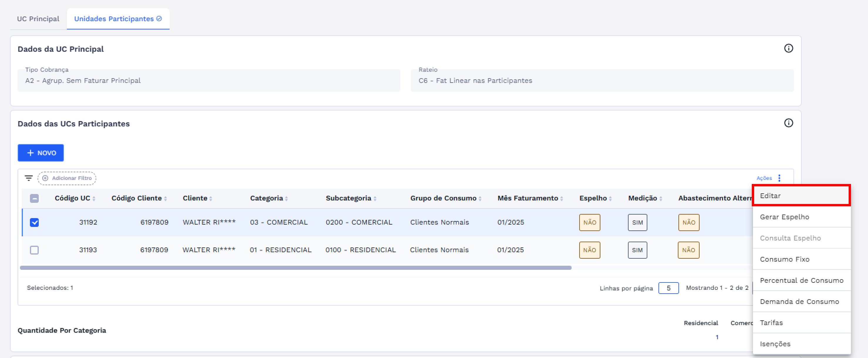Sort by Grupo de Consumo arrows
Image resolution: width=868 pixels, height=358 pixels.
pyautogui.click(x=480, y=199)
